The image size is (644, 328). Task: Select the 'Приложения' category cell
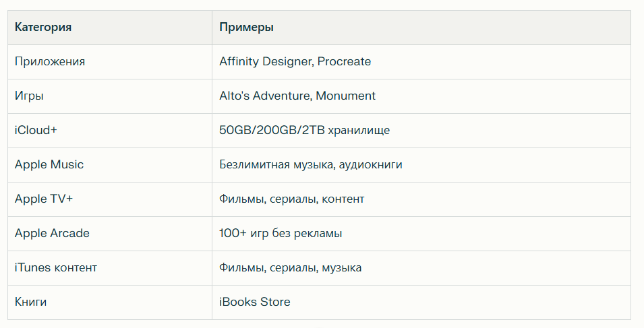tap(110, 62)
